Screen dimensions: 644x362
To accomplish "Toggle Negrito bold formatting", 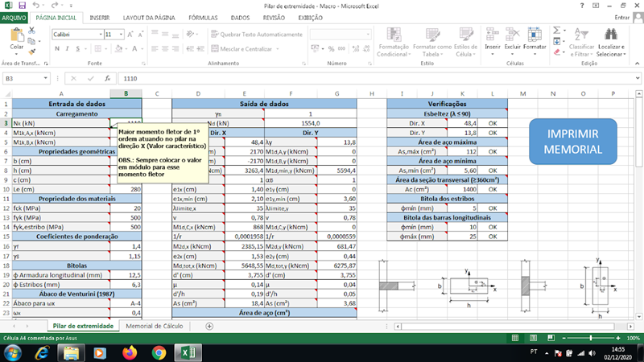I will tap(57, 49).
